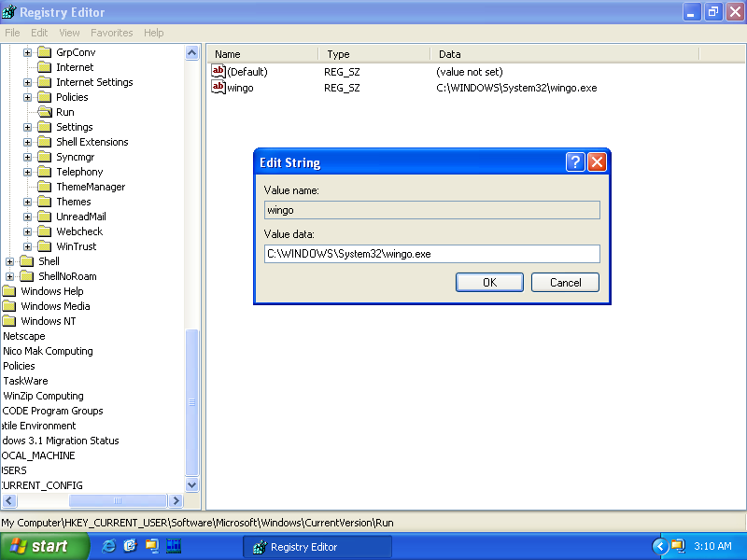Click the registry path in status bar
747x560 pixels.
[x=197, y=523]
